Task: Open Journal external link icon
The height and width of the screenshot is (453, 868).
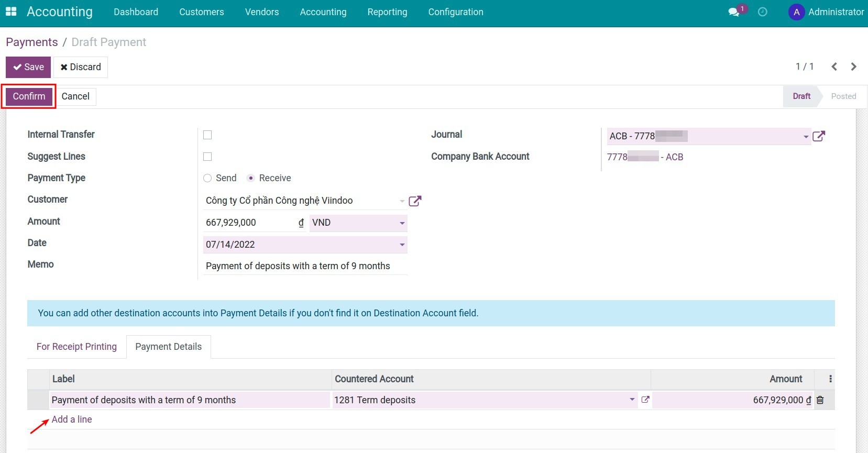Action: pyautogui.click(x=819, y=136)
